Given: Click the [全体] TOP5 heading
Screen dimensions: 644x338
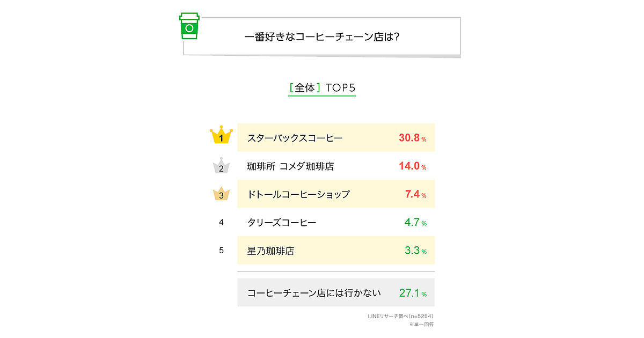Looking at the screenshot, I should (322, 87).
